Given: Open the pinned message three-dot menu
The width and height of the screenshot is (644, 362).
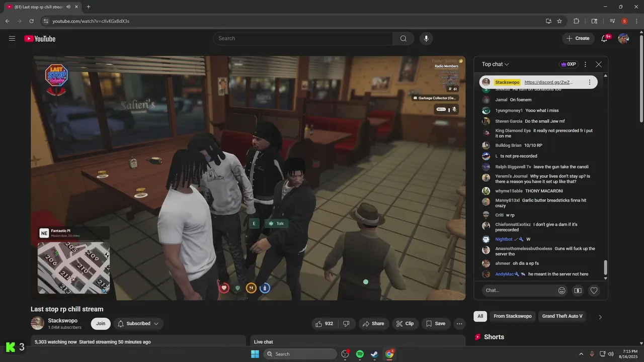Looking at the screenshot, I should pos(590,82).
